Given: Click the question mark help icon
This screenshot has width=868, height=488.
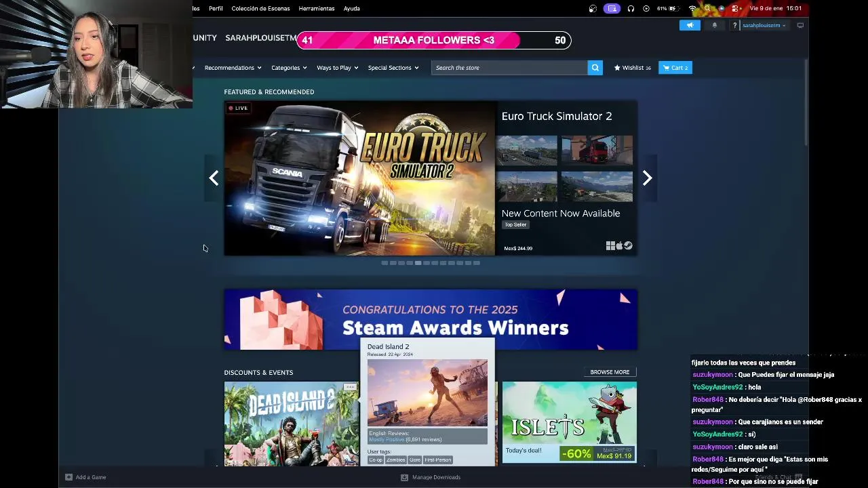Looking at the screenshot, I should [x=734, y=25].
